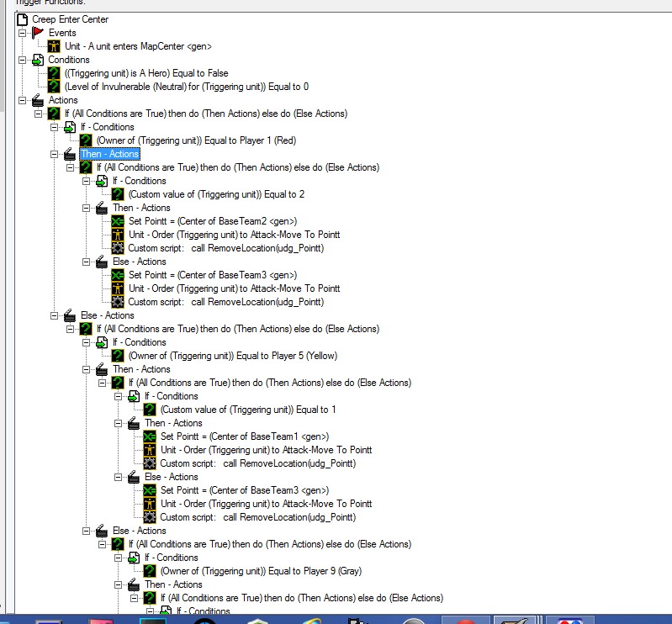The width and height of the screenshot is (672, 624).
Task: Collapse the highlighted Then - Actions node
Action: click(x=54, y=154)
